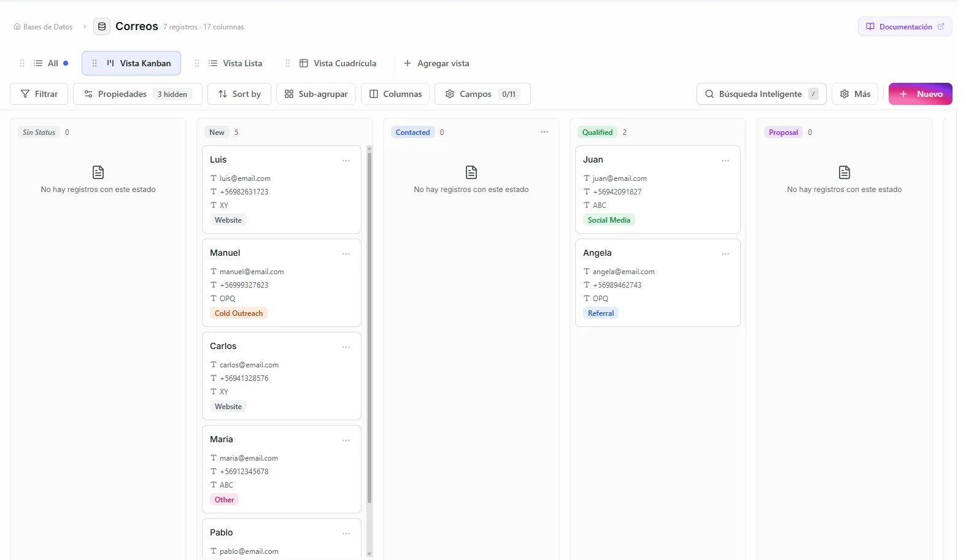Open the database icon beside Correos
966x560 pixels.
[x=102, y=26]
